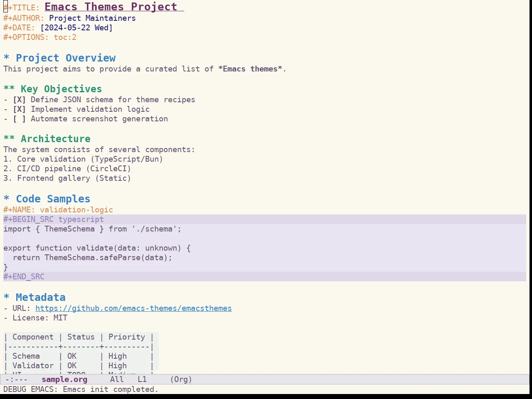Fold the 'Architecture' heading stars
The image size is (532, 399).
coord(9,139)
